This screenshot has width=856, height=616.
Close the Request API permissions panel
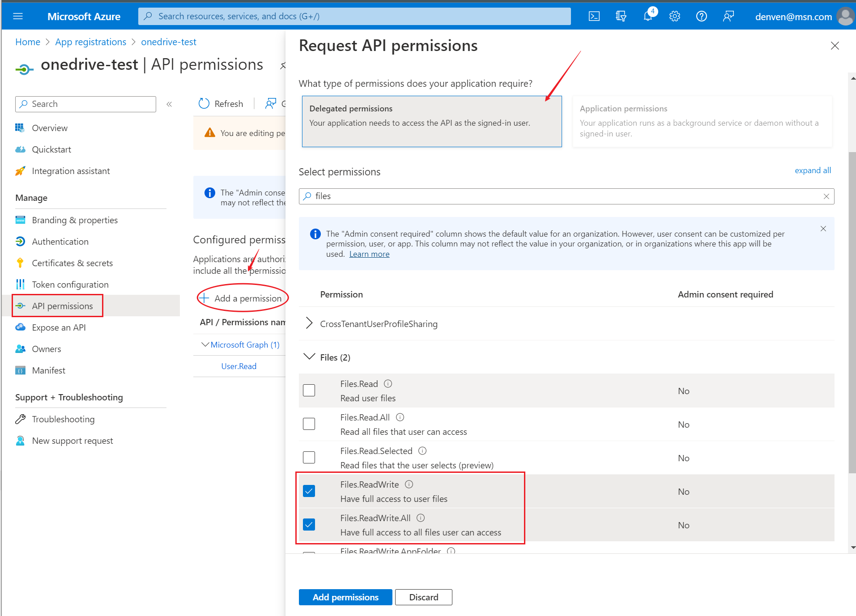835,46
